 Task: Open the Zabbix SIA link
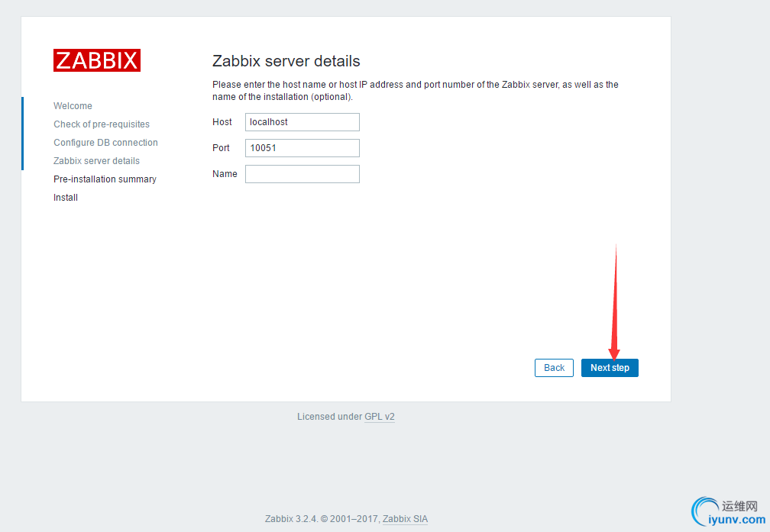(405, 519)
